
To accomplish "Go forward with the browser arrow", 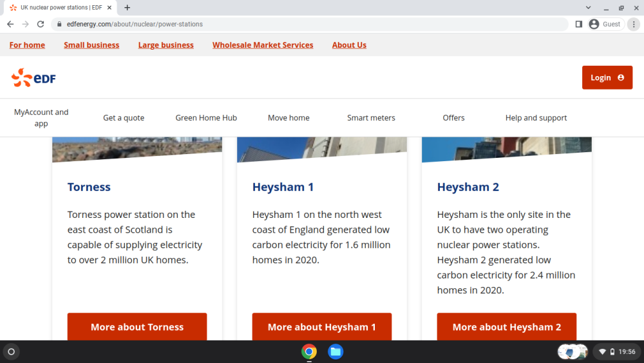I will click(26, 25).
